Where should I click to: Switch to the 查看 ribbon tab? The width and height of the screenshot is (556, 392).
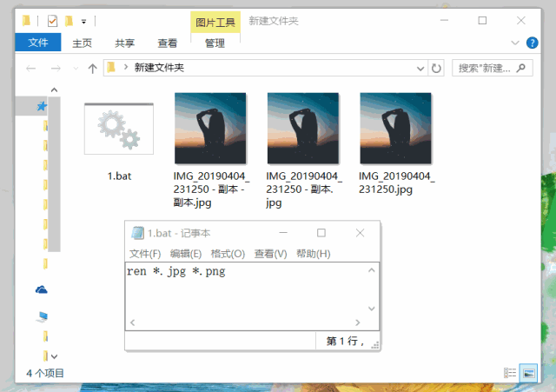click(167, 43)
